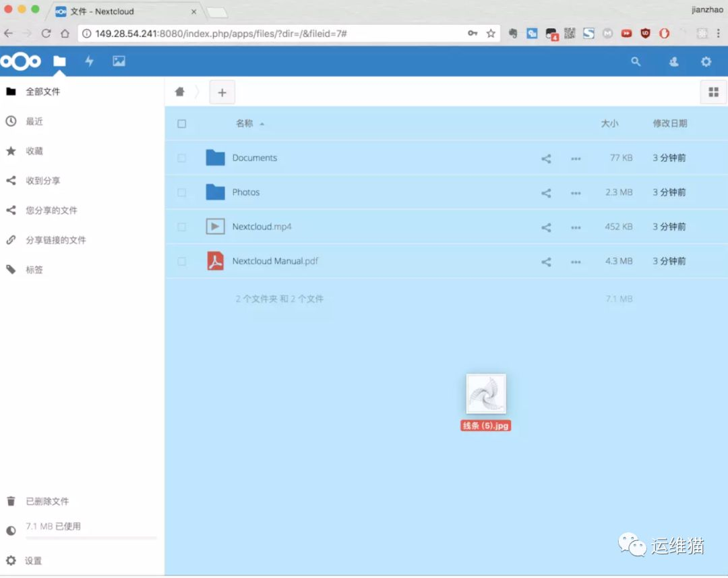Image resolution: width=728 pixels, height=578 pixels.
Task: Open the Photos folder icon
Action: point(216,192)
